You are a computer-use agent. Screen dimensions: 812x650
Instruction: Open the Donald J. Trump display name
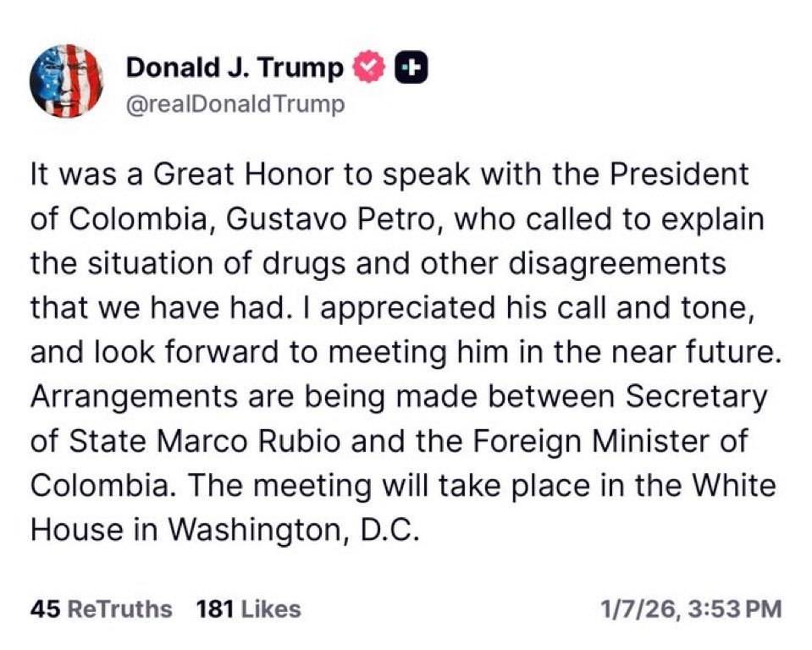pos(235,67)
